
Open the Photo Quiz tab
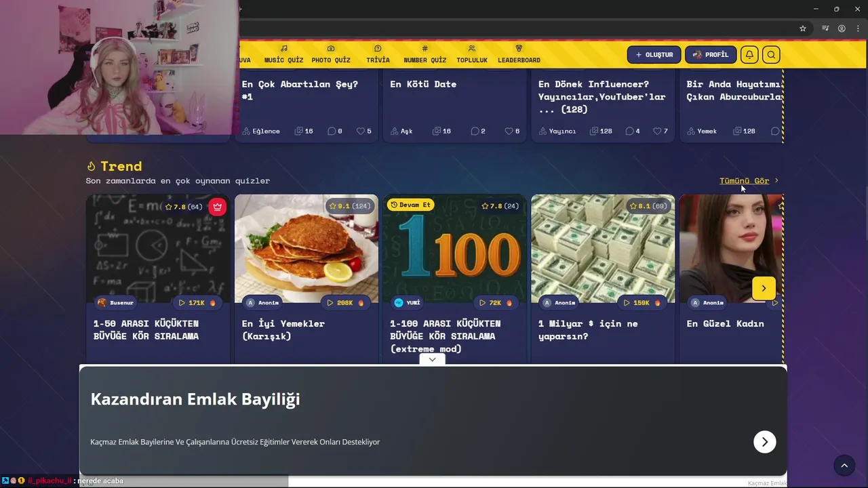pos(331,54)
